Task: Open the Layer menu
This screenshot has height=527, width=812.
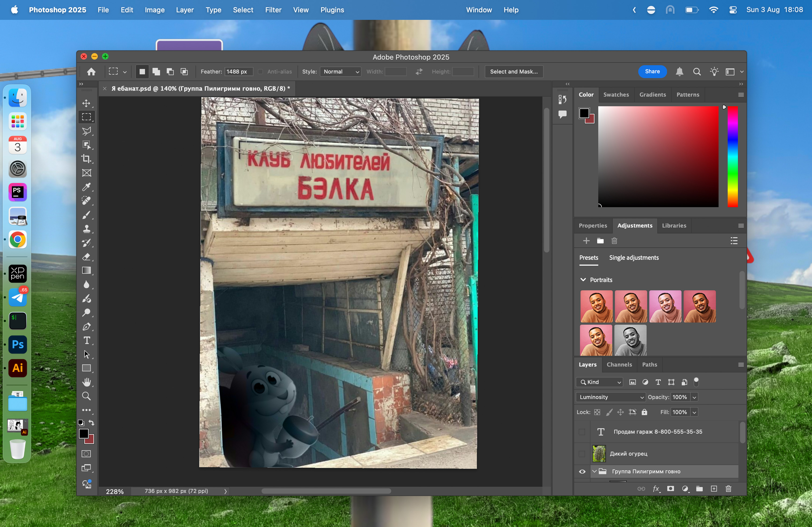Action: 184,10
